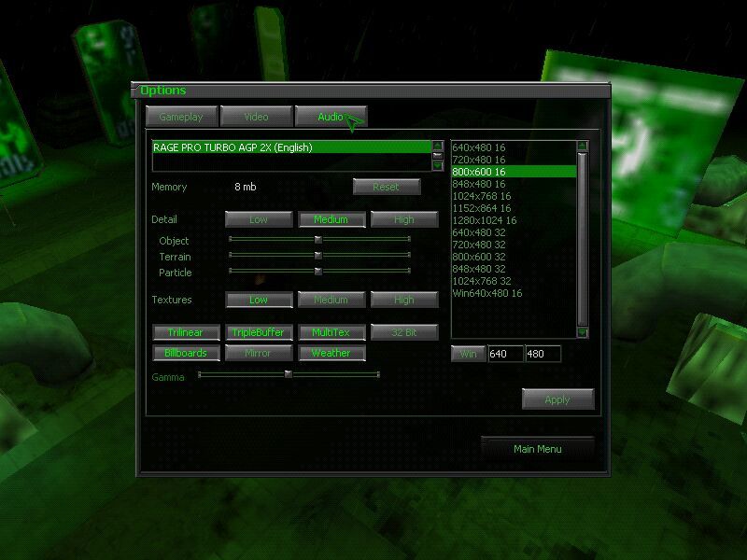Set Detail level to High
The height and width of the screenshot is (560, 747).
tap(404, 220)
